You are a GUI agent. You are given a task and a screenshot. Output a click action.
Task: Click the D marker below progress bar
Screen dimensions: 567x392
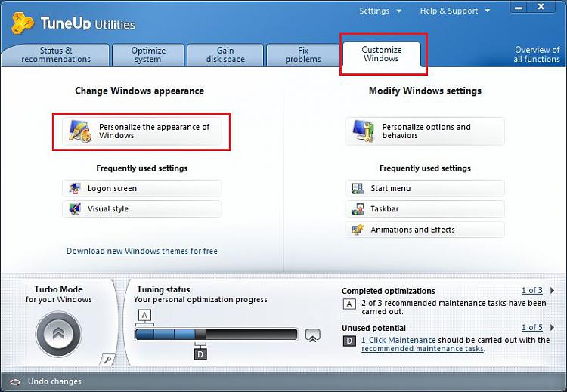coord(200,354)
